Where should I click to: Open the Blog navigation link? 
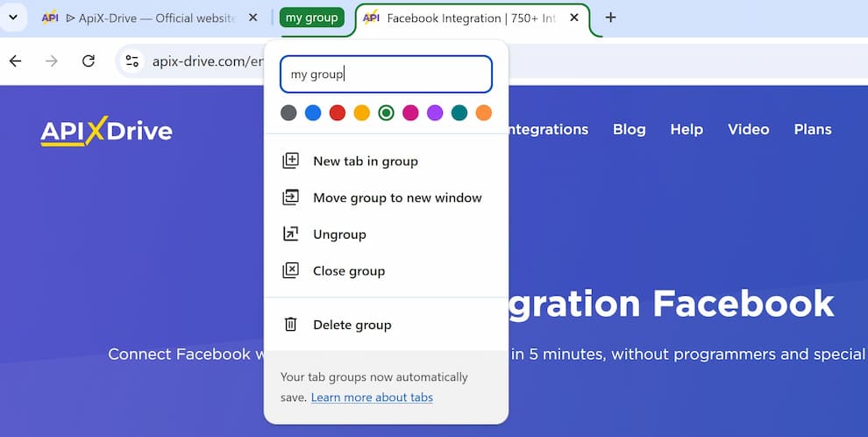point(629,129)
